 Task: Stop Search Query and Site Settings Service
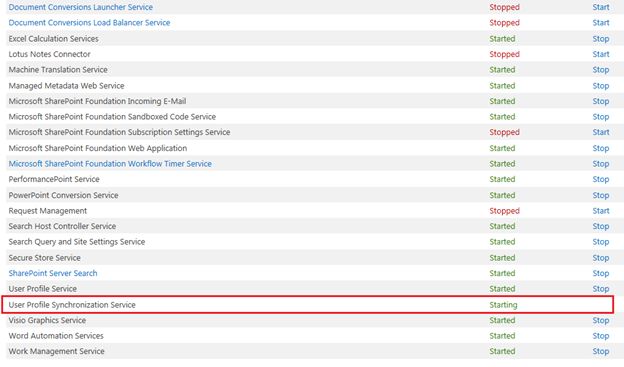click(601, 242)
